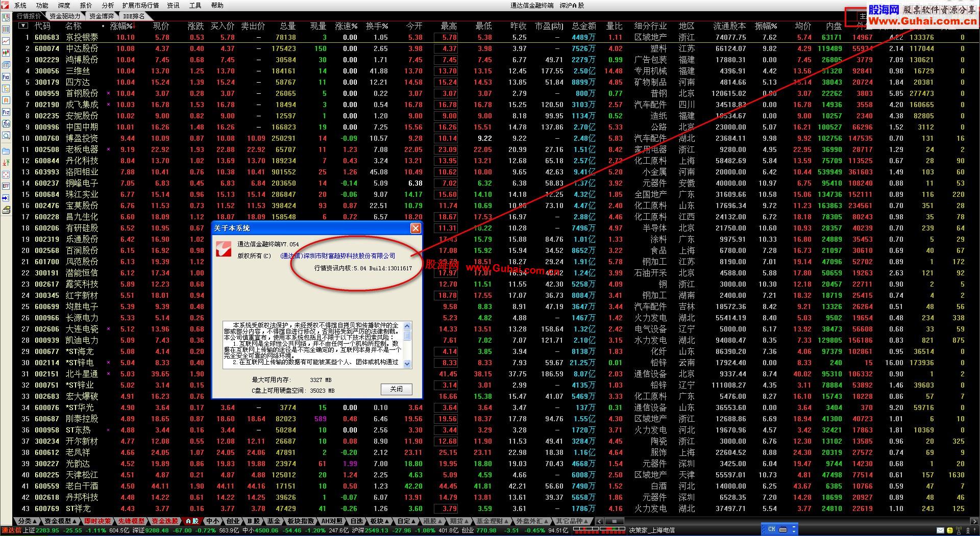Click the printer icon in left sidebar

pyautogui.click(x=6, y=210)
